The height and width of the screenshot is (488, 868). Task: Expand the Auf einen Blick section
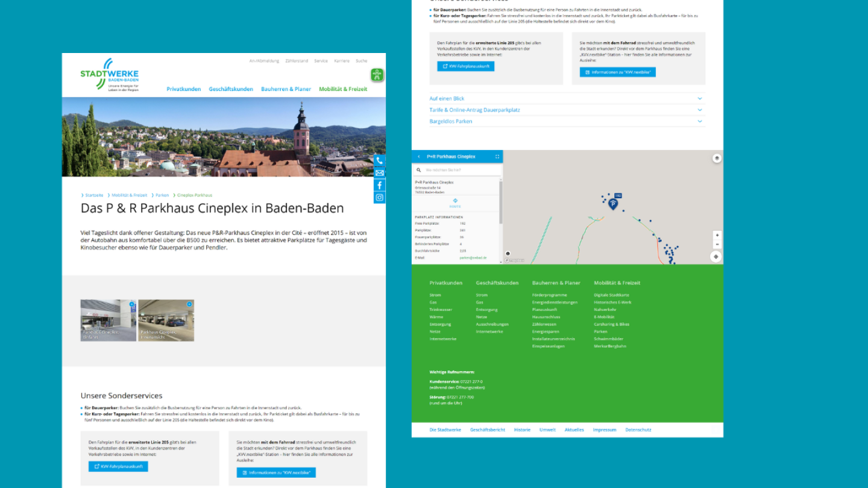[x=566, y=99]
